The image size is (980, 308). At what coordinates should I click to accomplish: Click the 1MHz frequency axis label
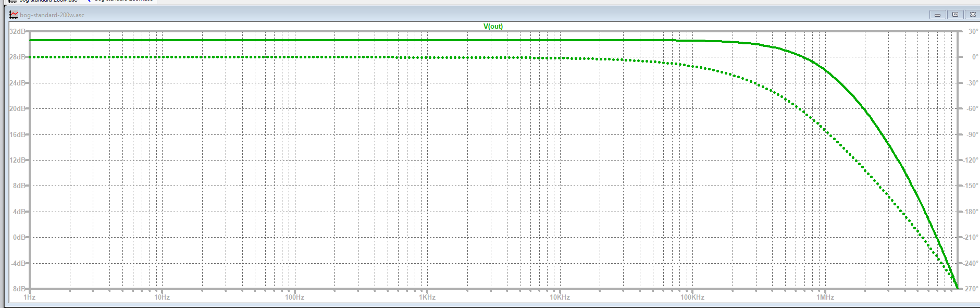[825, 298]
